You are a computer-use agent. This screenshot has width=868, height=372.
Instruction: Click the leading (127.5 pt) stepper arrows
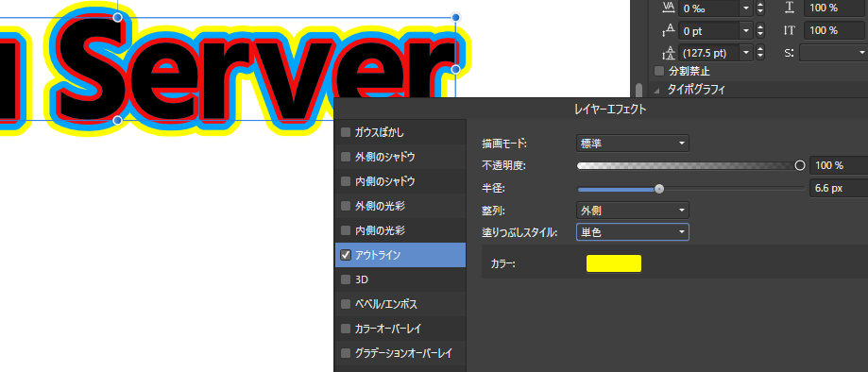point(760,53)
